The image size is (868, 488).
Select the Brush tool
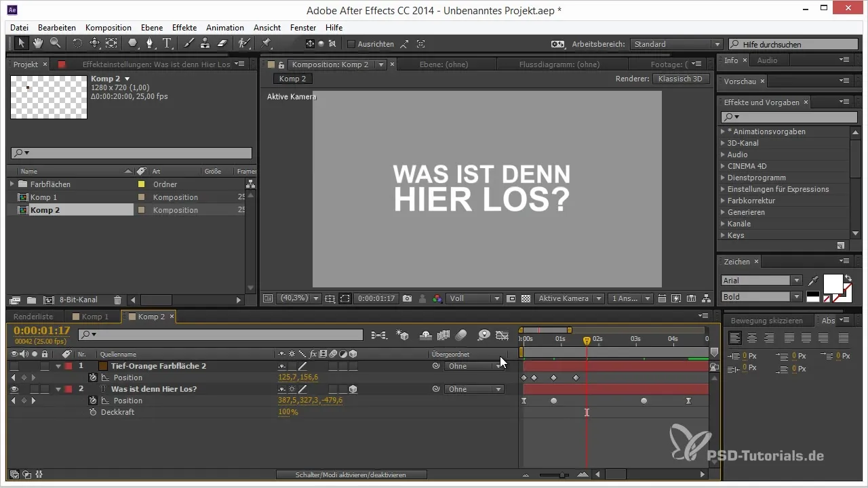click(x=189, y=43)
